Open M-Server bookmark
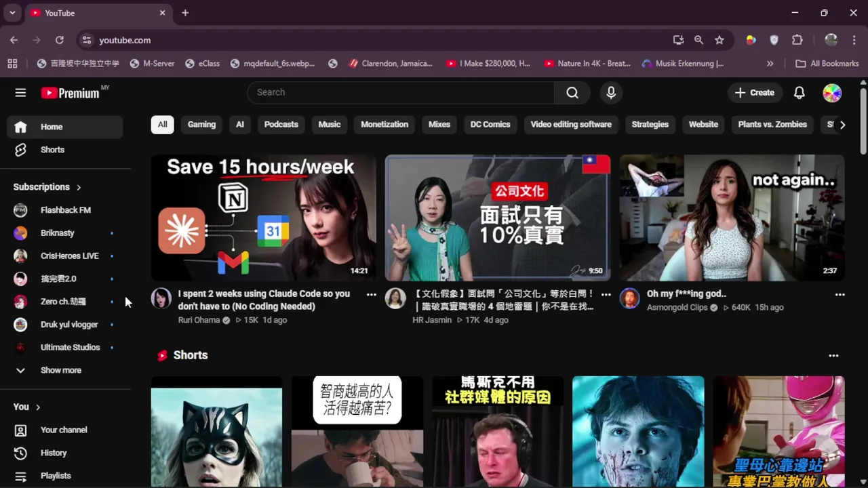Image resolution: width=868 pixels, height=488 pixels. click(x=152, y=64)
